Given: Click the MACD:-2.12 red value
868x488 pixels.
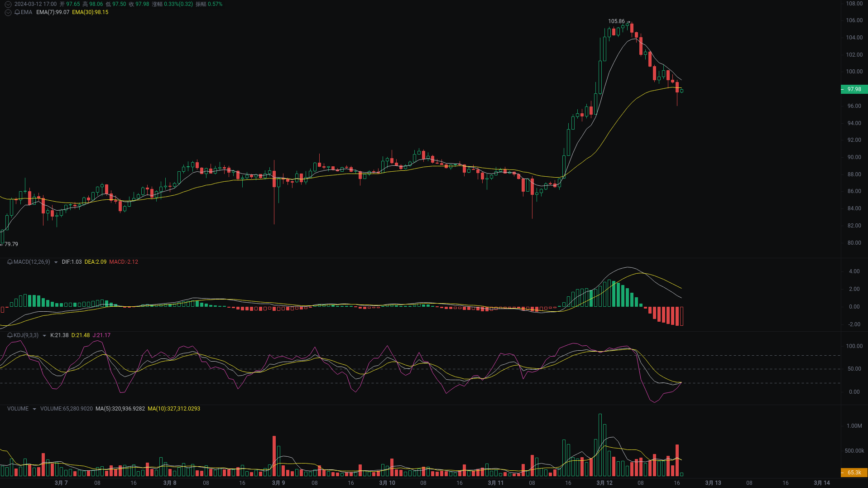Looking at the screenshot, I should (124, 261).
